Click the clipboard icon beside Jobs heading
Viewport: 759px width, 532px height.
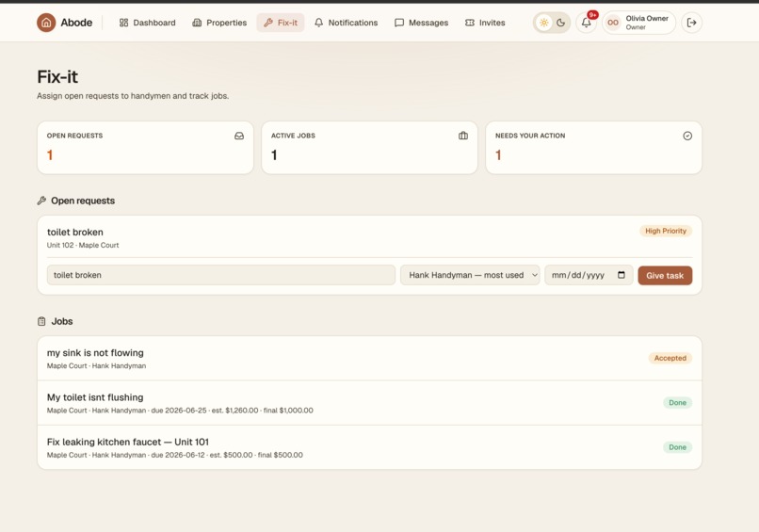tap(41, 321)
